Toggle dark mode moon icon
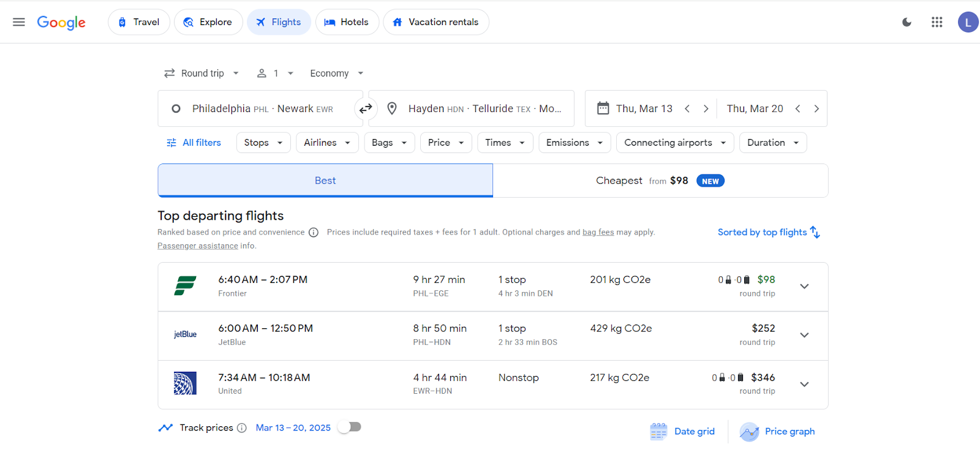This screenshot has width=980, height=466. click(x=907, y=22)
